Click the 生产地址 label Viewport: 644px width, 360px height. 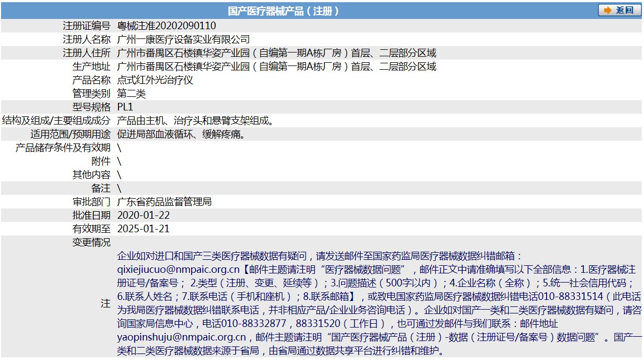(91, 66)
